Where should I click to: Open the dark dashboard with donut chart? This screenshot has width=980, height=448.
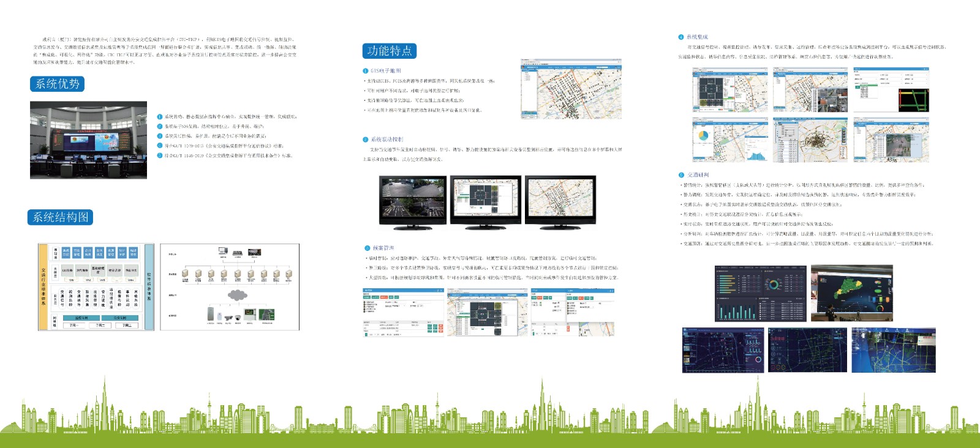tap(760, 293)
